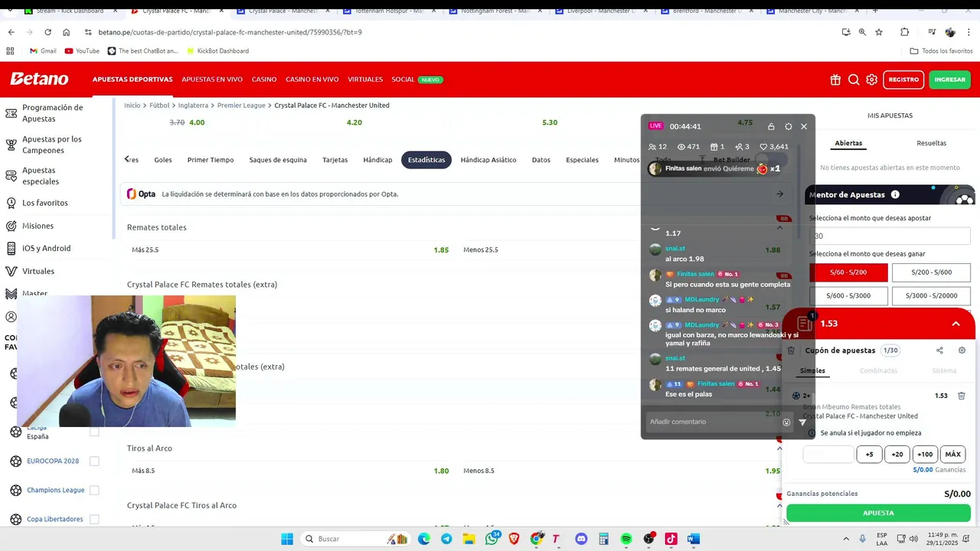Expand the arrow row in live chat overlay
This screenshot has height=551, width=980.
779,194
